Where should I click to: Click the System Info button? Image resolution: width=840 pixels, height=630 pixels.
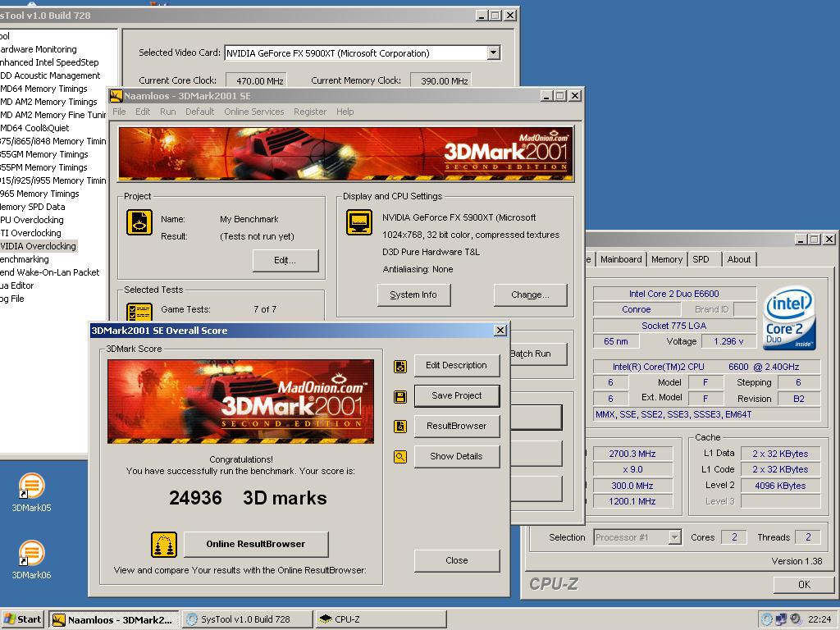tap(413, 294)
